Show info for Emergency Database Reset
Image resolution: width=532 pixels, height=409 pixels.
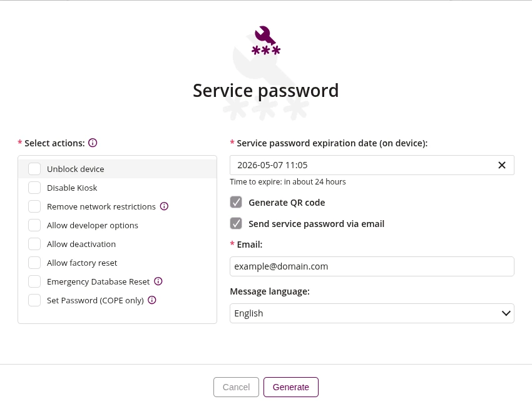[x=158, y=281]
